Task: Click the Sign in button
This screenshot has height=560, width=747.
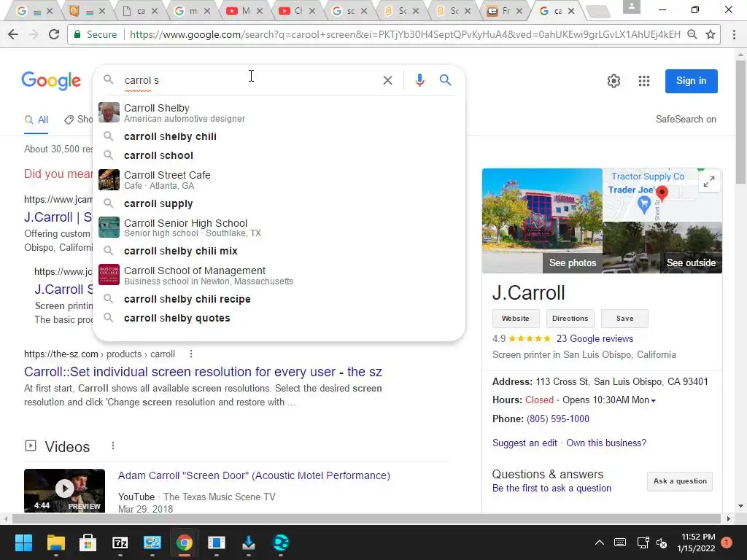Action: tap(691, 81)
